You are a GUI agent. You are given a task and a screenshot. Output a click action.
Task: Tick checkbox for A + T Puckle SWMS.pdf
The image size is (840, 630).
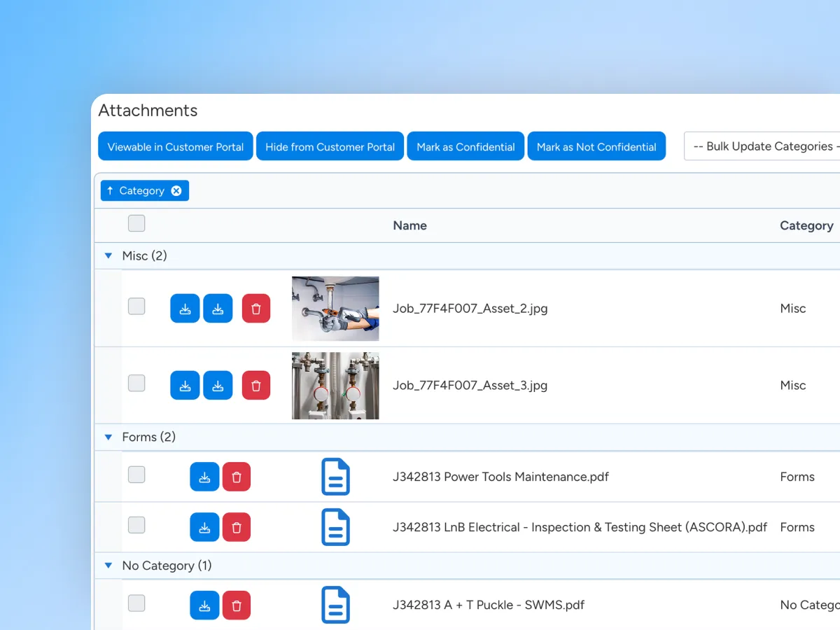coord(136,603)
